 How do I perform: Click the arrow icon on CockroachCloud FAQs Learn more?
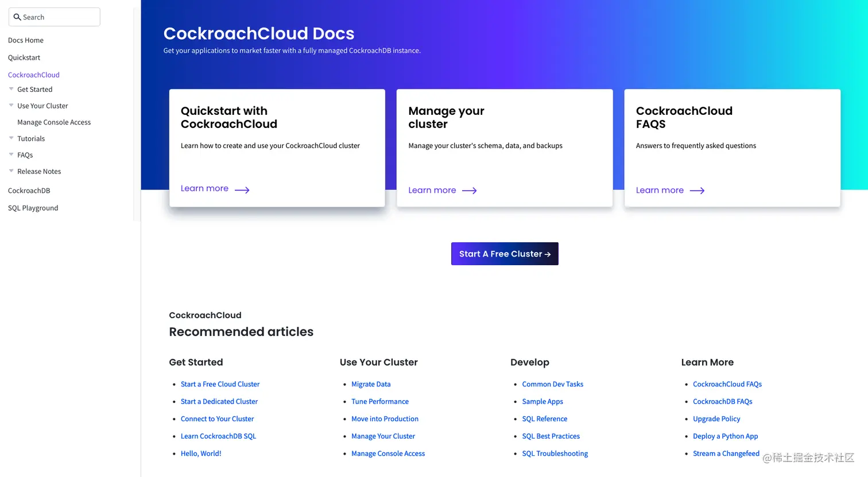pyautogui.click(x=697, y=190)
